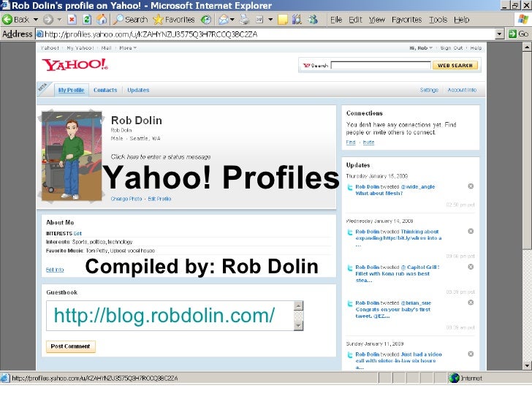Image resolution: width=532 pixels, height=399 pixels.
Task: Expand the Edit dropdown arrow in toolbar
Action: point(270,20)
